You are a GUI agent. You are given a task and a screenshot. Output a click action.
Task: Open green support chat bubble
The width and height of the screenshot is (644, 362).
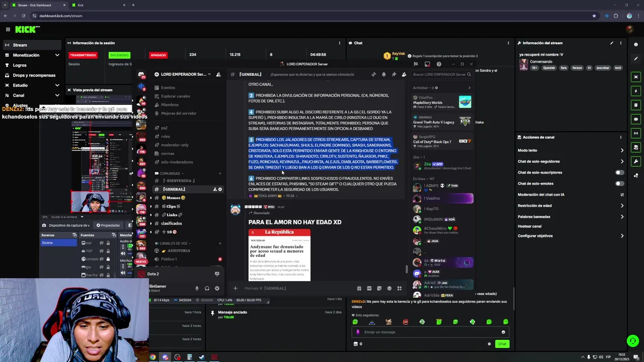(x=633, y=341)
